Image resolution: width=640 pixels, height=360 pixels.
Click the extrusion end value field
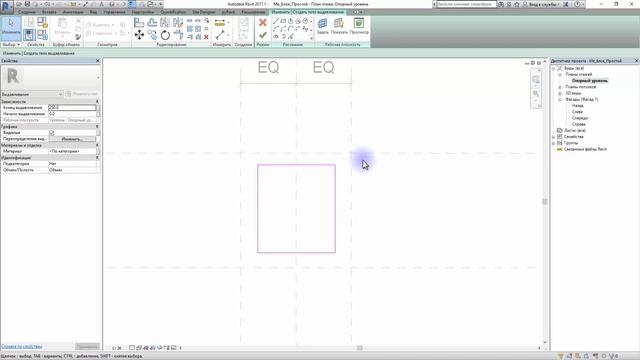(72, 108)
